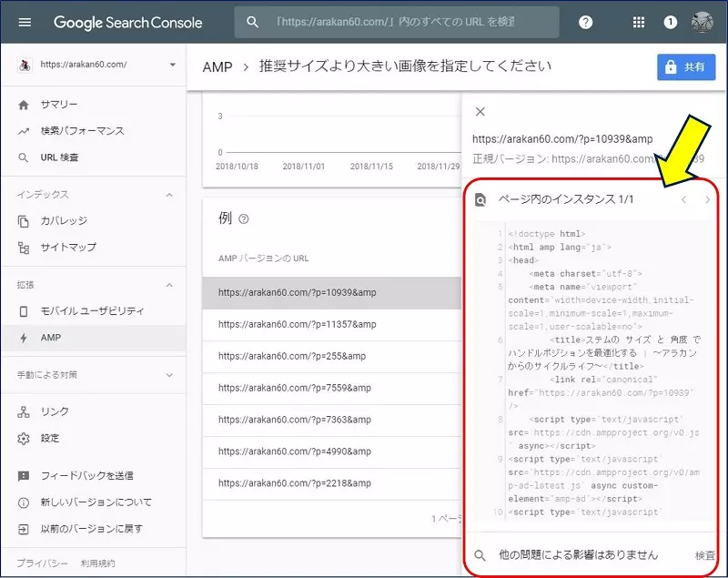The width and height of the screenshot is (728, 578).
Task: Click the Google Search Console logo
Action: click(128, 22)
